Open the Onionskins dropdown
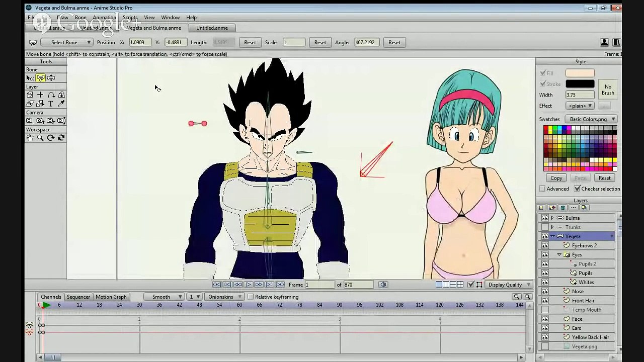This screenshot has width=644, height=362. (223, 297)
